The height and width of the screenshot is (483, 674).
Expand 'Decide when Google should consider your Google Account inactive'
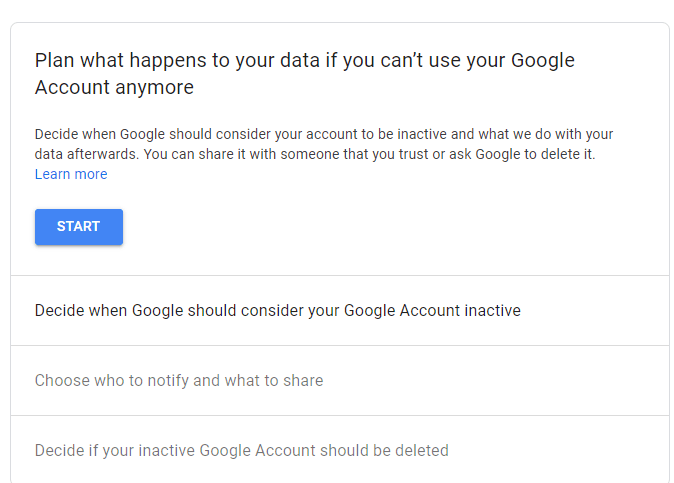pos(340,310)
